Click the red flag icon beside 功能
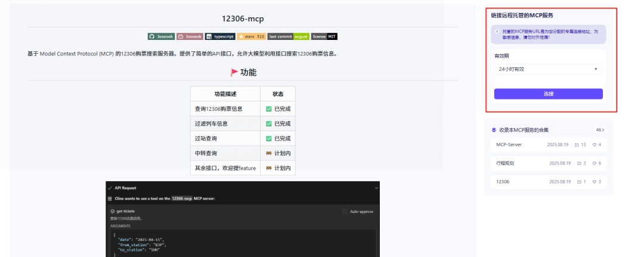644x257 pixels. pos(234,73)
